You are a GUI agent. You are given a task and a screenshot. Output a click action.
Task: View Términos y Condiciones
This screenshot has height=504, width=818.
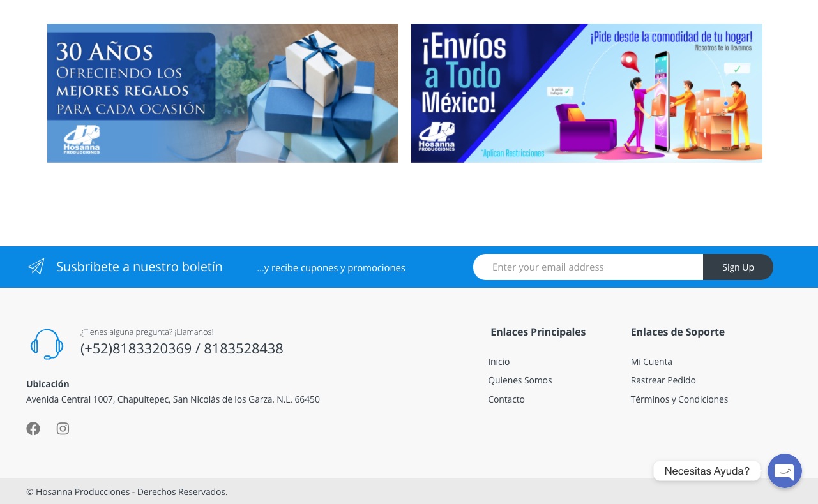pyautogui.click(x=679, y=399)
